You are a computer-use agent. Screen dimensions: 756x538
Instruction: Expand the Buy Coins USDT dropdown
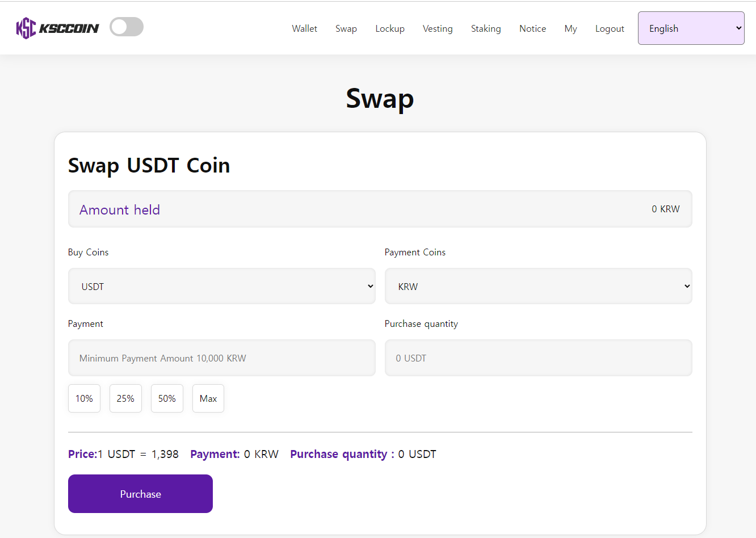tap(222, 286)
